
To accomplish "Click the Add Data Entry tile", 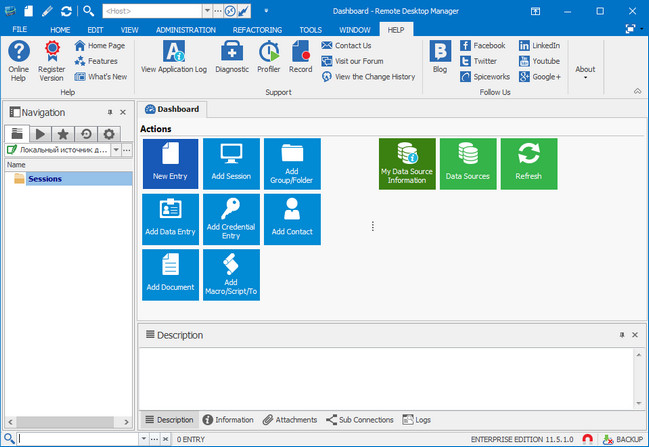I will point(170,219).
